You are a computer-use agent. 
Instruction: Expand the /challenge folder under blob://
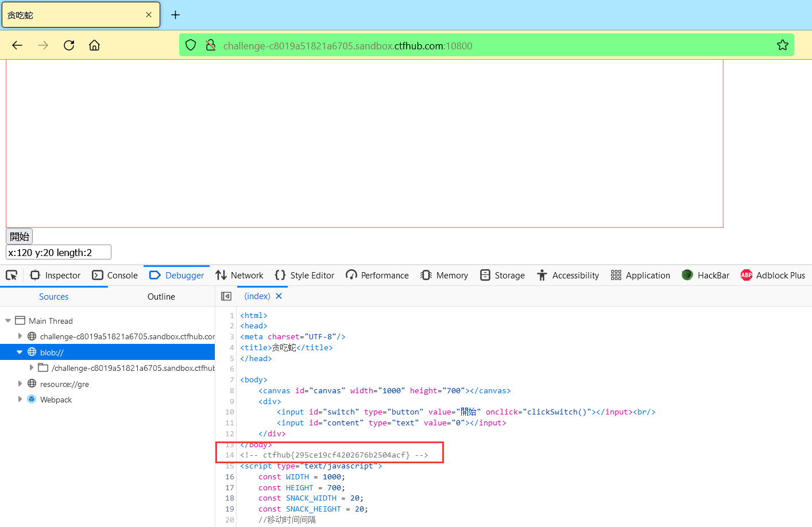pyautogui.click(x=32, y=367)
